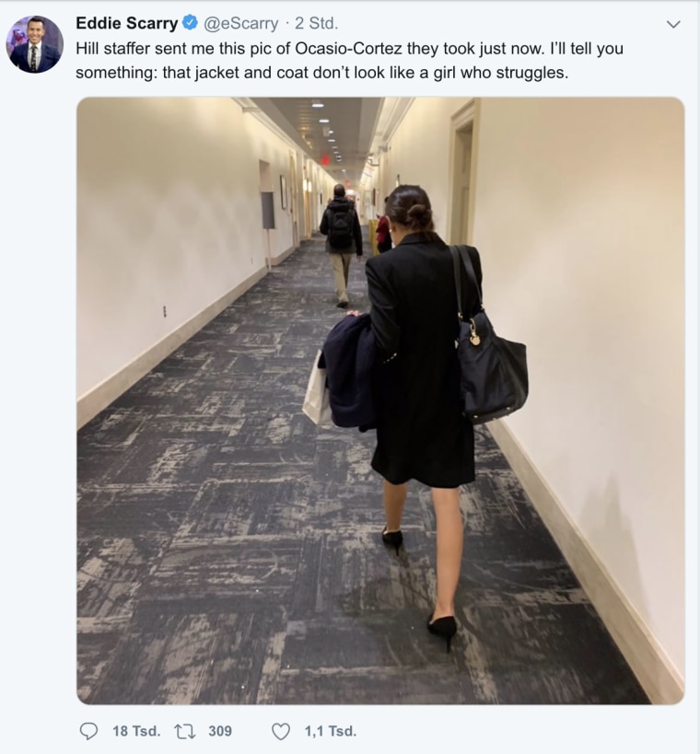The width and height of the screenshot is (700, 754).
Task: Click the 1,1 Tsd. likes count
Action: point(330,731)
